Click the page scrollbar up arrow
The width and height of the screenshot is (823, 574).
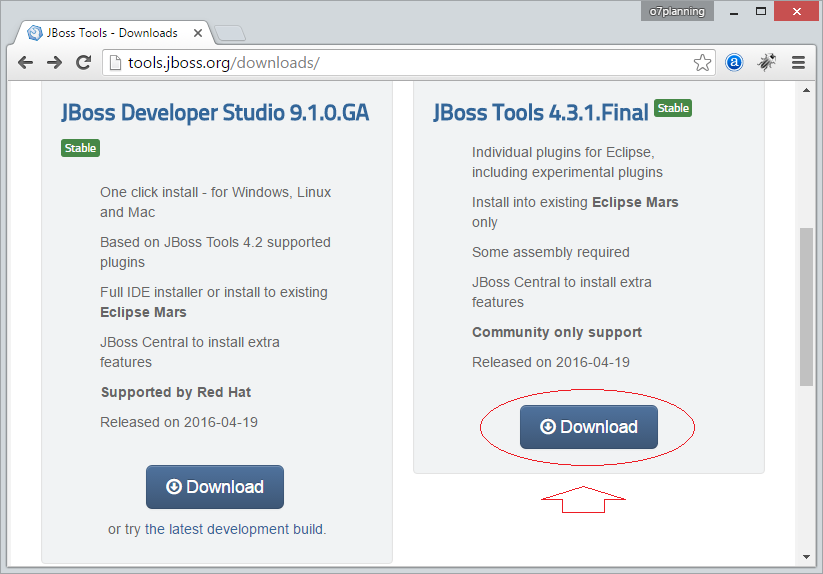click(806, 90)
